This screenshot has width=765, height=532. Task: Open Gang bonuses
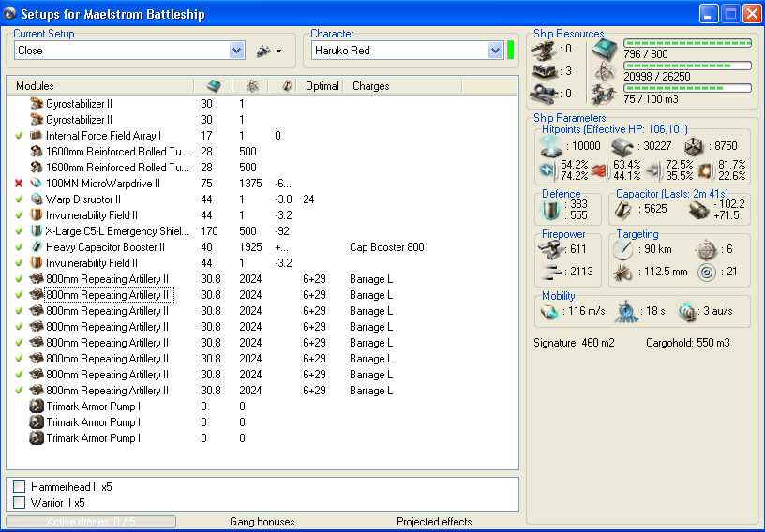point(262,522)
